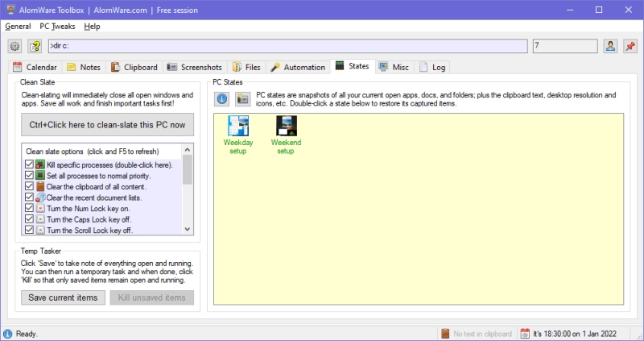Click the Caps Lock row icon
The image size is (644, 341).
coord(39,219)
